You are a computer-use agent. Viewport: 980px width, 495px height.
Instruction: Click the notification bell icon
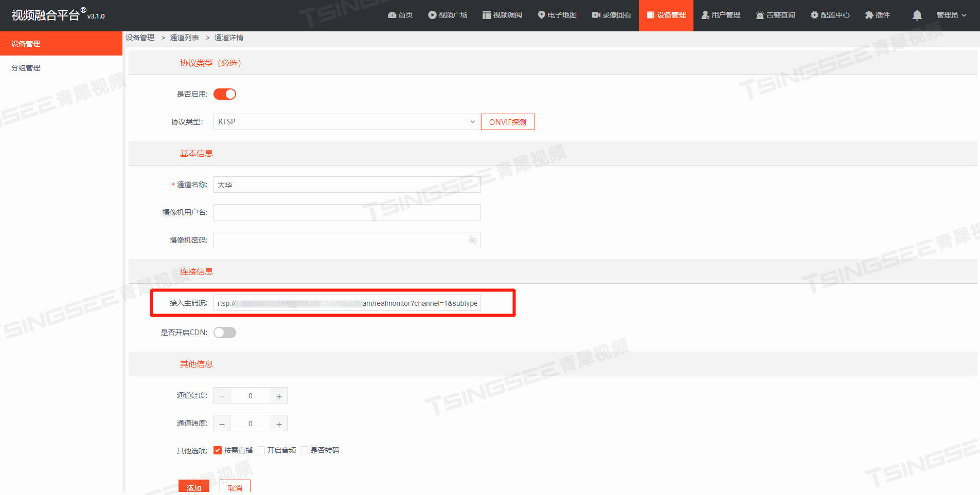tap(917, 15)
